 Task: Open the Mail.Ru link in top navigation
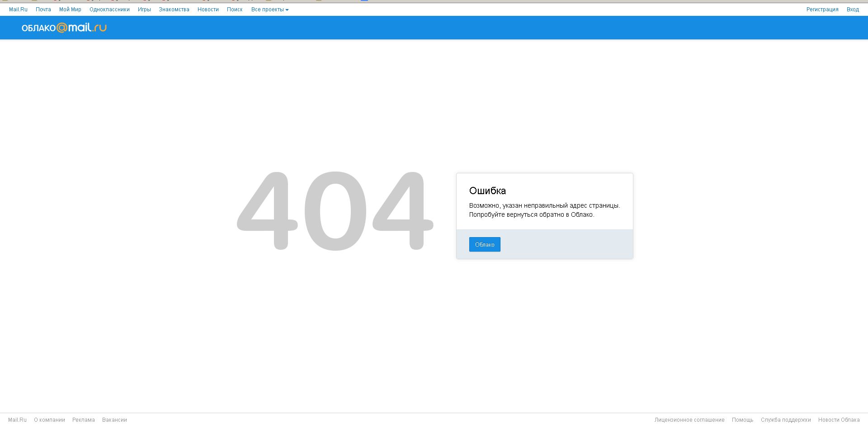18,10
